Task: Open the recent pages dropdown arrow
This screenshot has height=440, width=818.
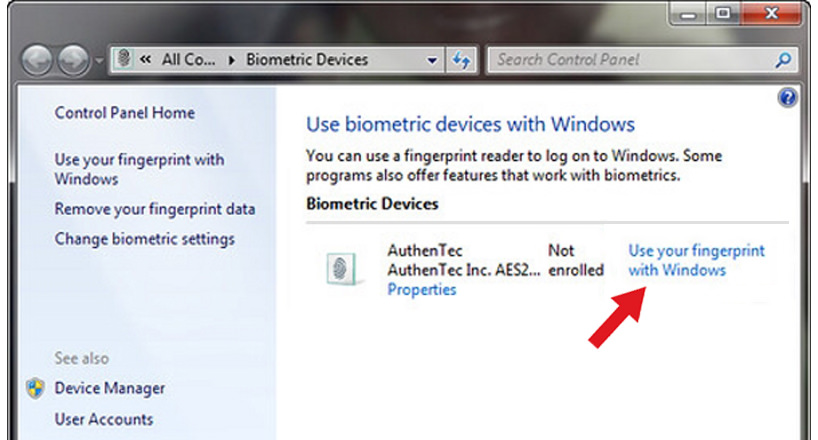Action: 99,61
